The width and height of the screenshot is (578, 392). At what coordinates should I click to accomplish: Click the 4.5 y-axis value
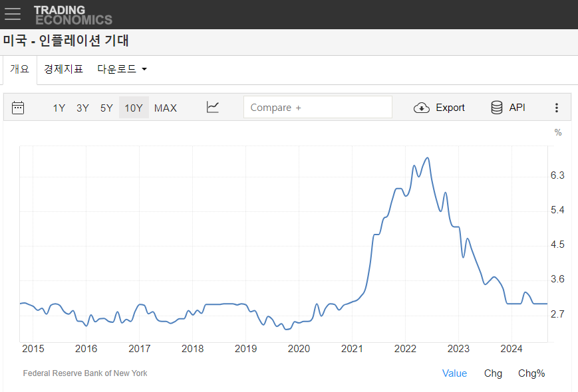pyautogui.click(x=557, y=245)
